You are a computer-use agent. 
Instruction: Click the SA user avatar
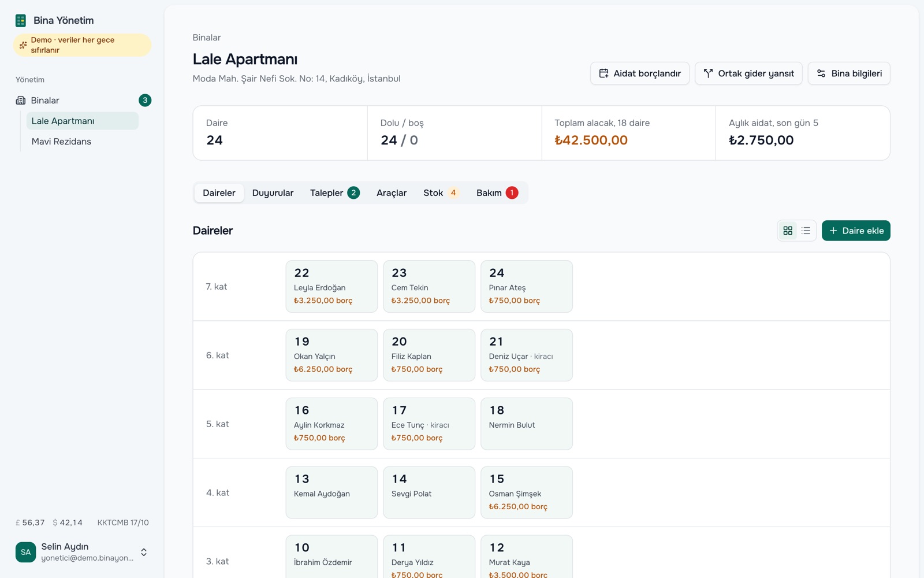pyautogui.click(x=25, y=552)
